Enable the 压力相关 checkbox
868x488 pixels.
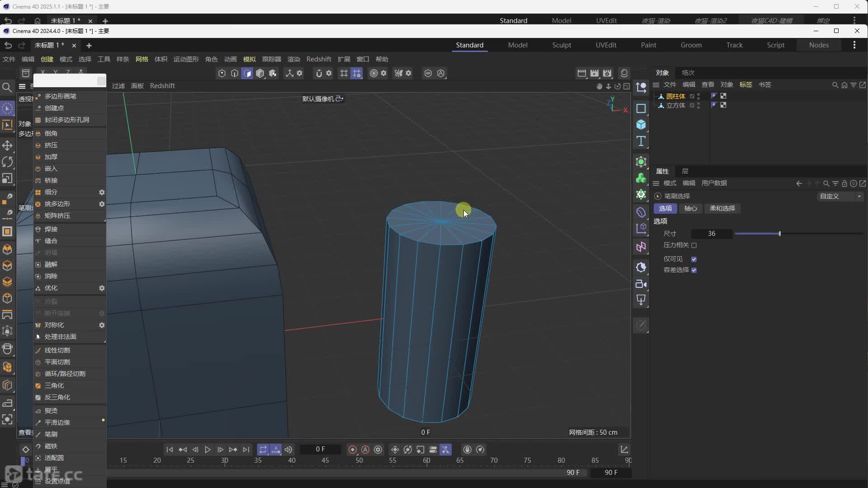click(694, 245)
